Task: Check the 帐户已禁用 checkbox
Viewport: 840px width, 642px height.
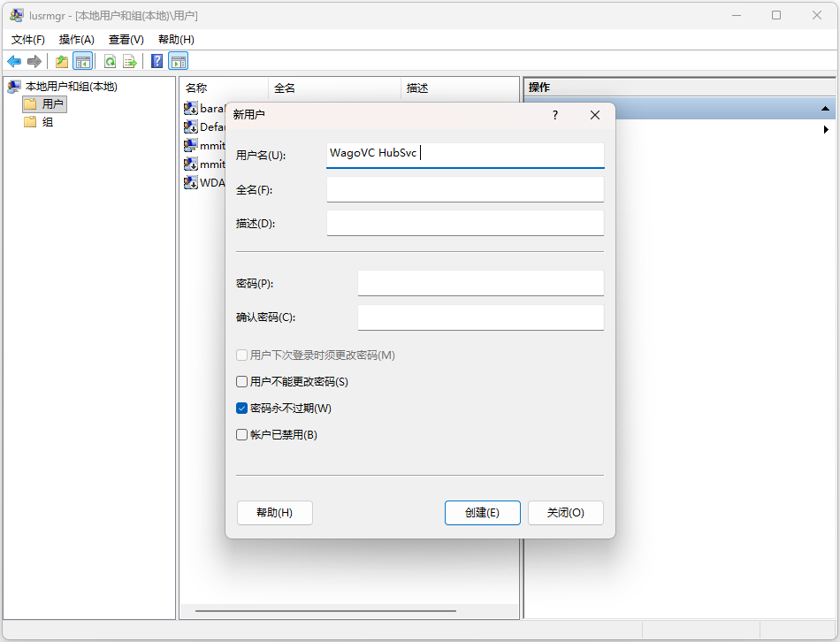Action: tap(242, 435)
